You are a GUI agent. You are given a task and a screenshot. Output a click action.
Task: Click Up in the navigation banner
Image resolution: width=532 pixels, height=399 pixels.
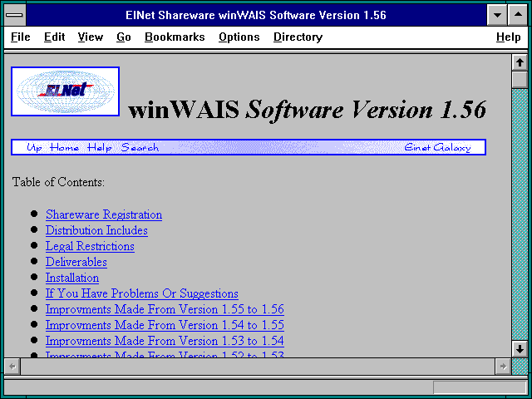click(x=34, y=148)
